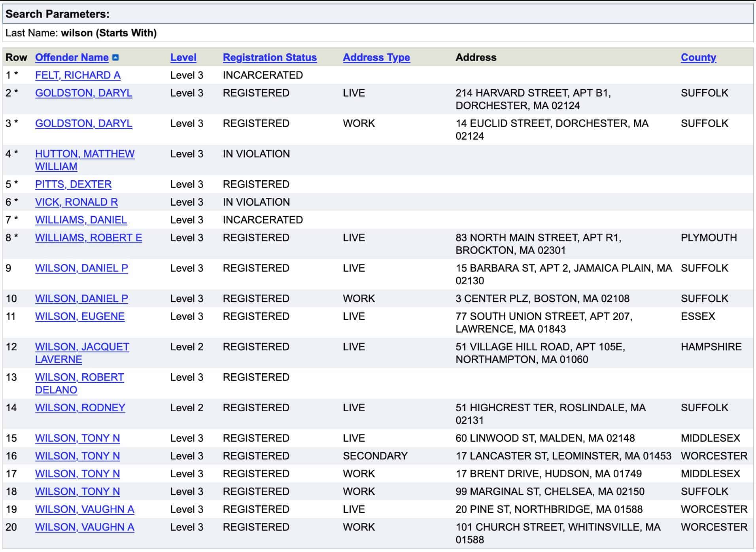Open WILSON, VAUGHN A link in row 20

click(x=84, y=527)
